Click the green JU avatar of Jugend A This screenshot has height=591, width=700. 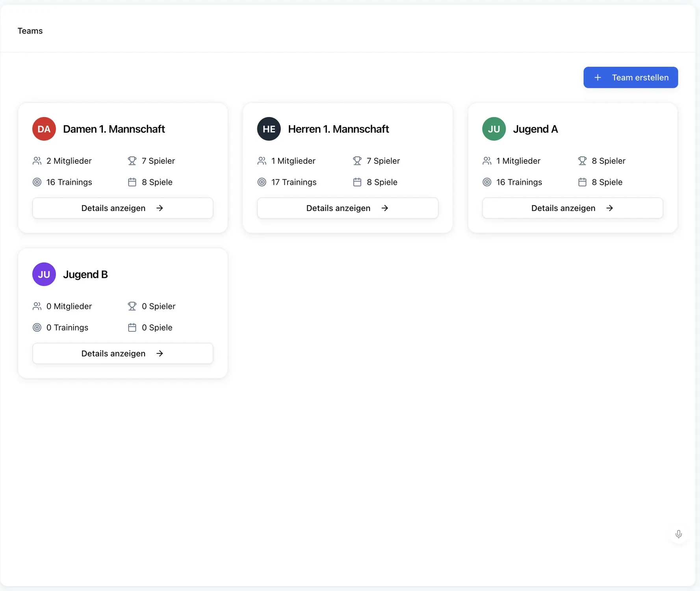click(494, 129)
